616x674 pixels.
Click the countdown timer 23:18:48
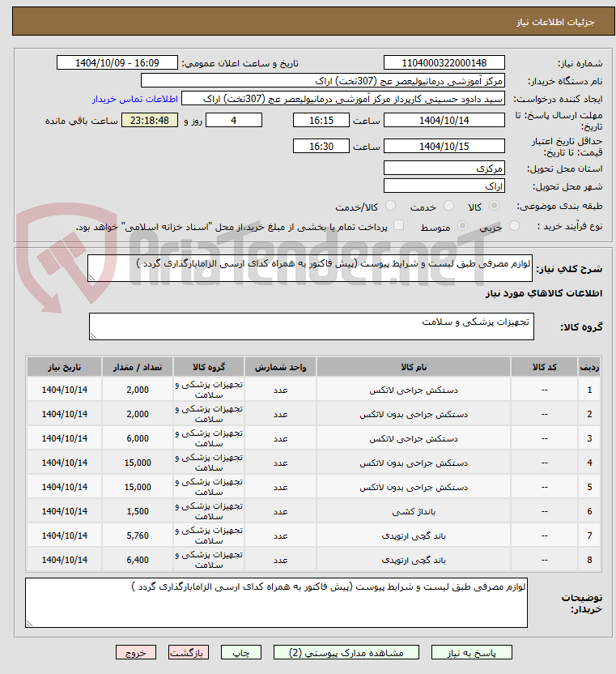point(150,121)
